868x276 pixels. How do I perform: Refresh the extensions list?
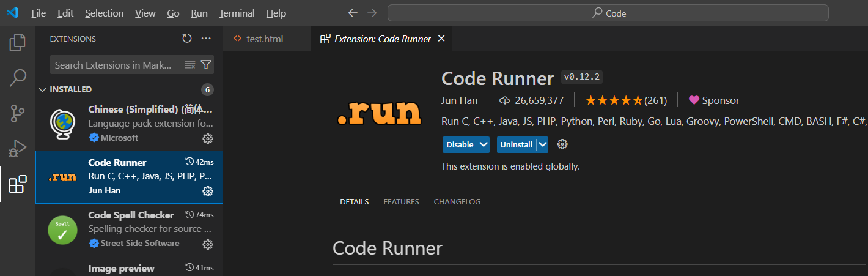tap(187, 39)
